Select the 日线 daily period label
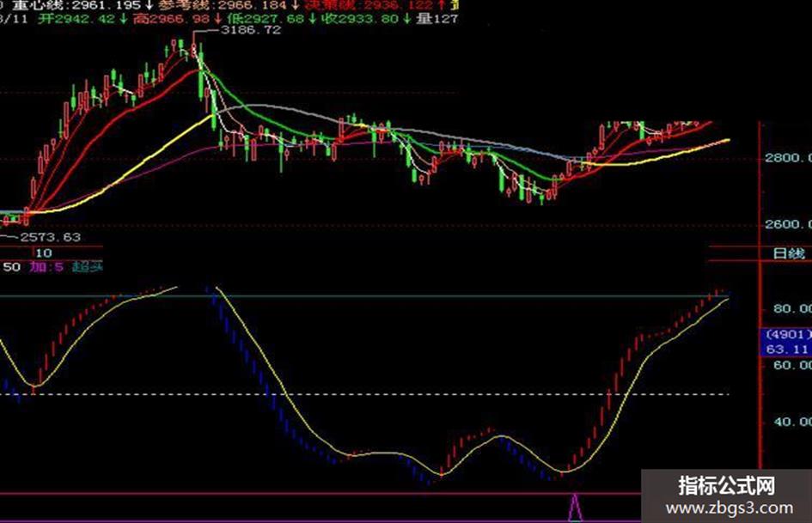This screenshot has width=812, height=523. tap(789, 253)
